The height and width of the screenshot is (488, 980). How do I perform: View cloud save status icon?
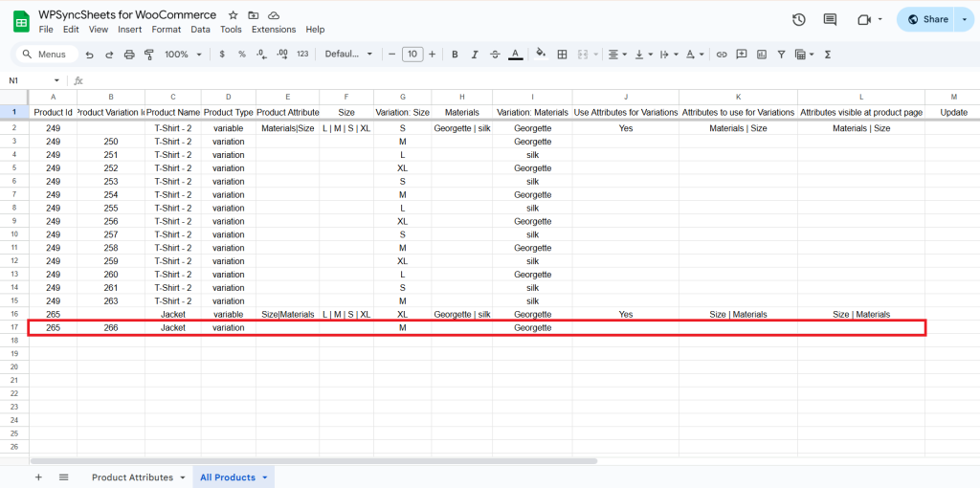pyautogui.click(x=273, y=15)
